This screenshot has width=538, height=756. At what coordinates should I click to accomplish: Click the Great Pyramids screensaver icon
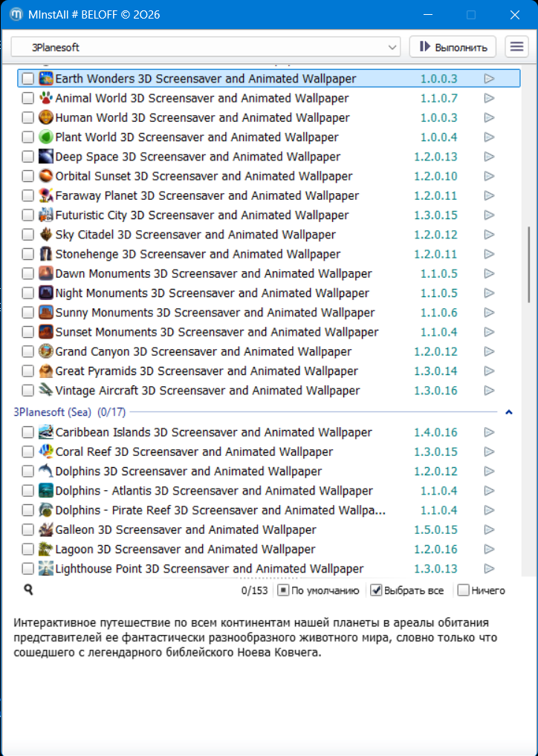point(46,371)
